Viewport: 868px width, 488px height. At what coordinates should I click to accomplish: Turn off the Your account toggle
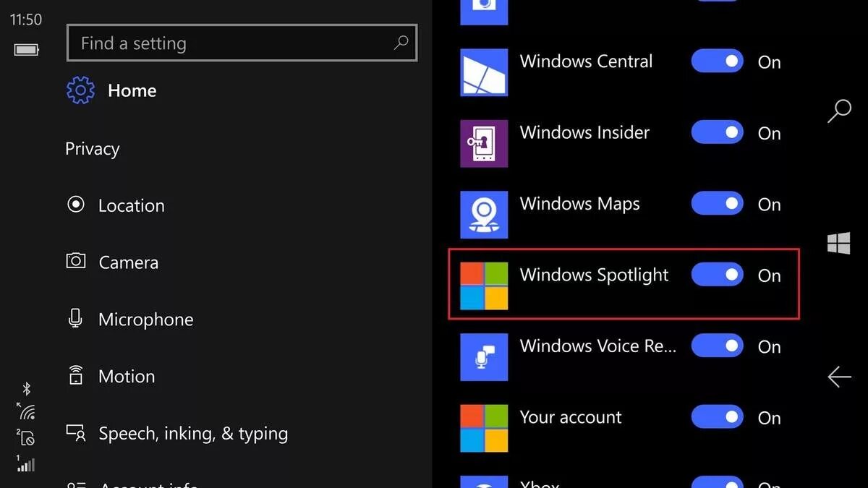(718, 417)
